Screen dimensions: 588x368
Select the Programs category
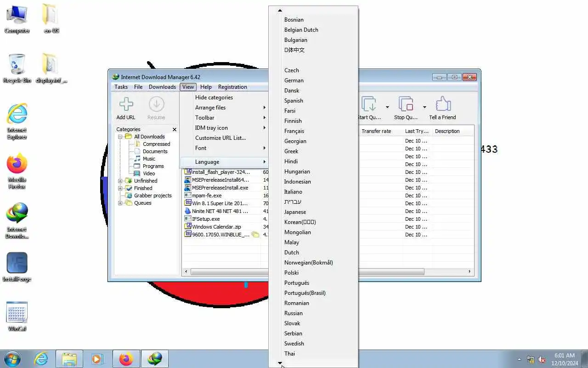tap(153, 166)
